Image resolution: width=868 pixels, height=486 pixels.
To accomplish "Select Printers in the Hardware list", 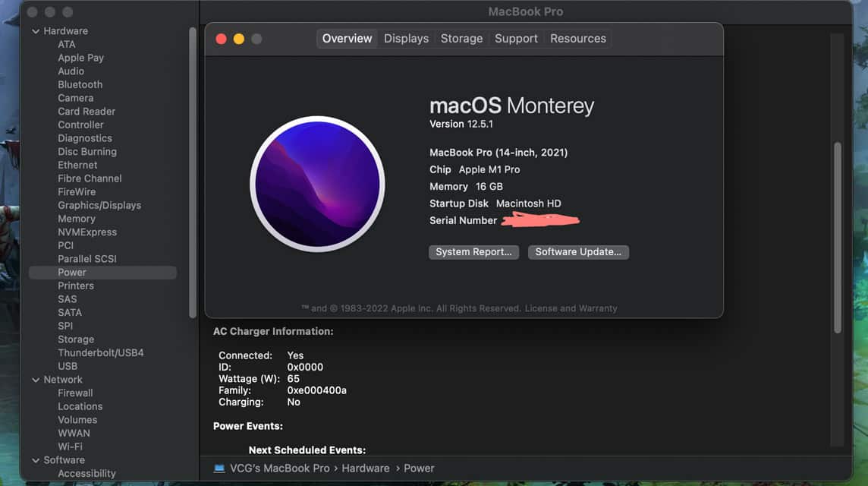I will [76, 286].
